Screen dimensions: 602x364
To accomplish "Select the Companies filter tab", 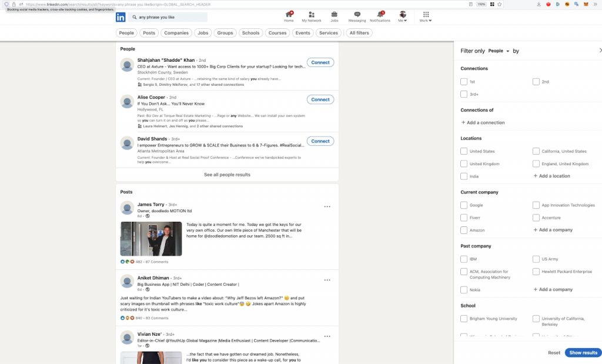I will (176, 33).
